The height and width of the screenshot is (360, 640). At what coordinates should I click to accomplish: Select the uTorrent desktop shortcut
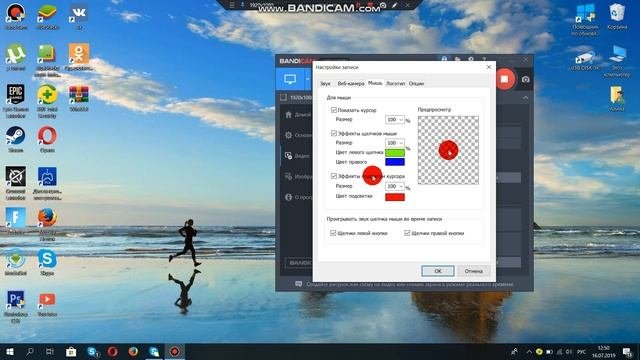tap(16, 57)
